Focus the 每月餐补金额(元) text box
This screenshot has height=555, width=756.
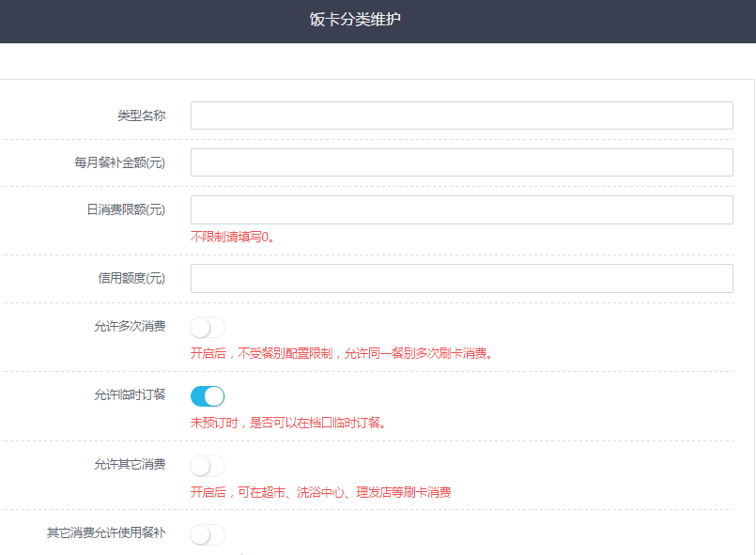coord(461,162)
